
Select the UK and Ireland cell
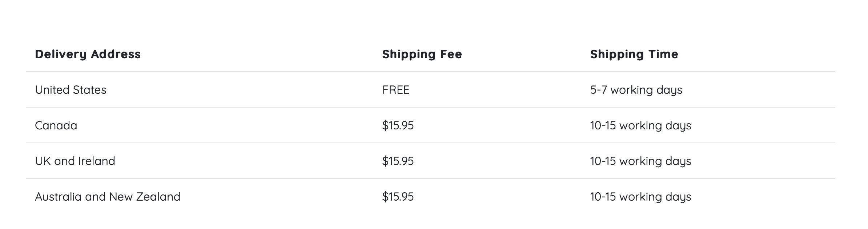click(75, 161)
